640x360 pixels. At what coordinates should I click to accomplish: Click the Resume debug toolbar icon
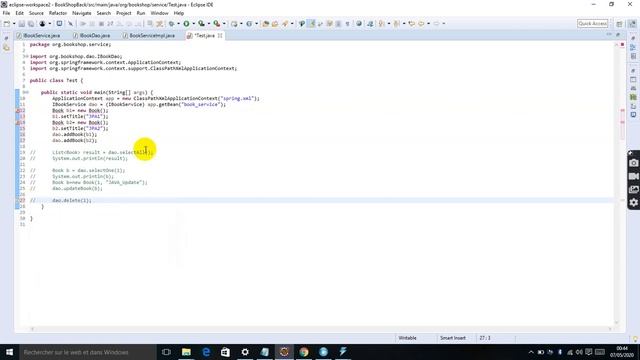point(83,24)
